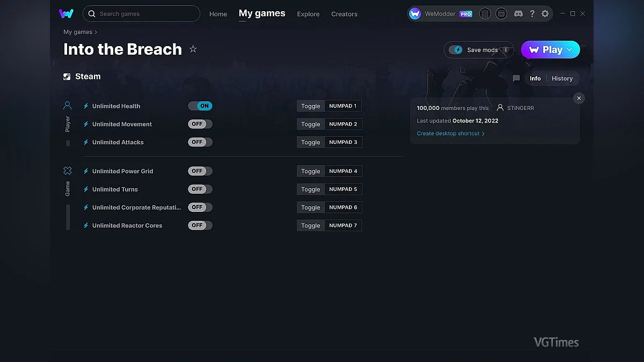Click the phone remote app icon

[x=485, y=14]
